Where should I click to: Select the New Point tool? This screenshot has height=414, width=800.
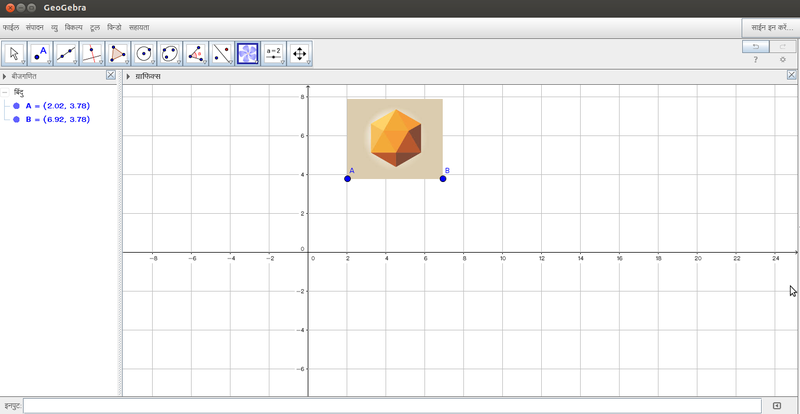coord(40,54)
